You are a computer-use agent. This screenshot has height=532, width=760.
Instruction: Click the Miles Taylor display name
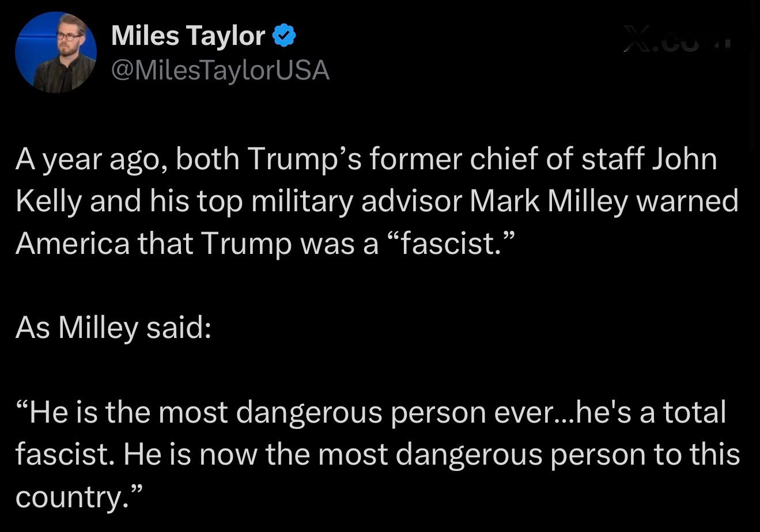tap(187, 37)
